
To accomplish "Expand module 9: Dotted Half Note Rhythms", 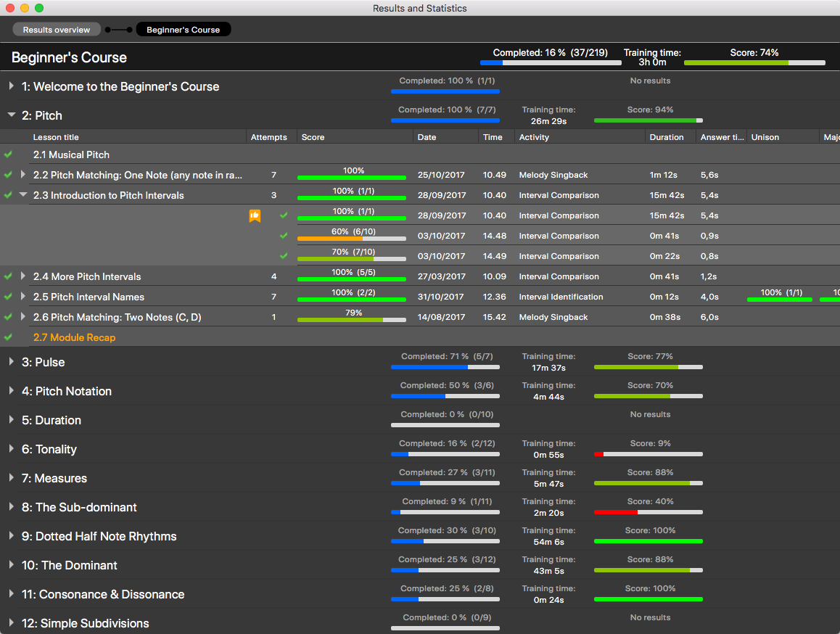I will click(12, 535).
